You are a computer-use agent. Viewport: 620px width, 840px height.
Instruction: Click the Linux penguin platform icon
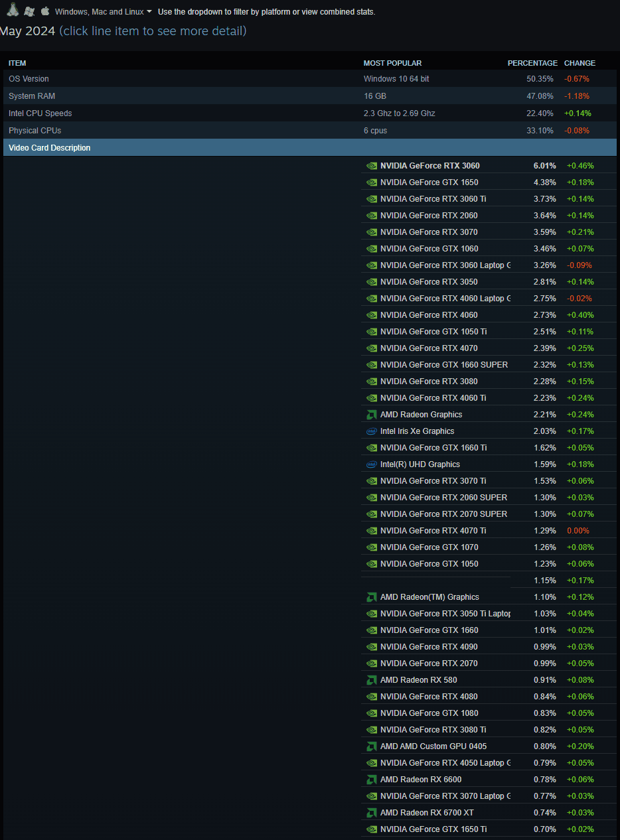coord(13,11)
